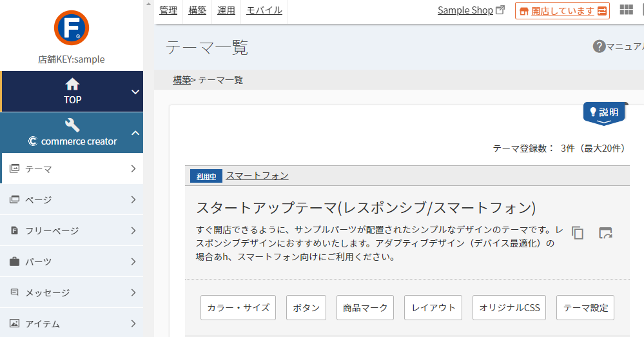Click the マニュアル help question icon
The image size is (644, 337).
click(600, 46)
